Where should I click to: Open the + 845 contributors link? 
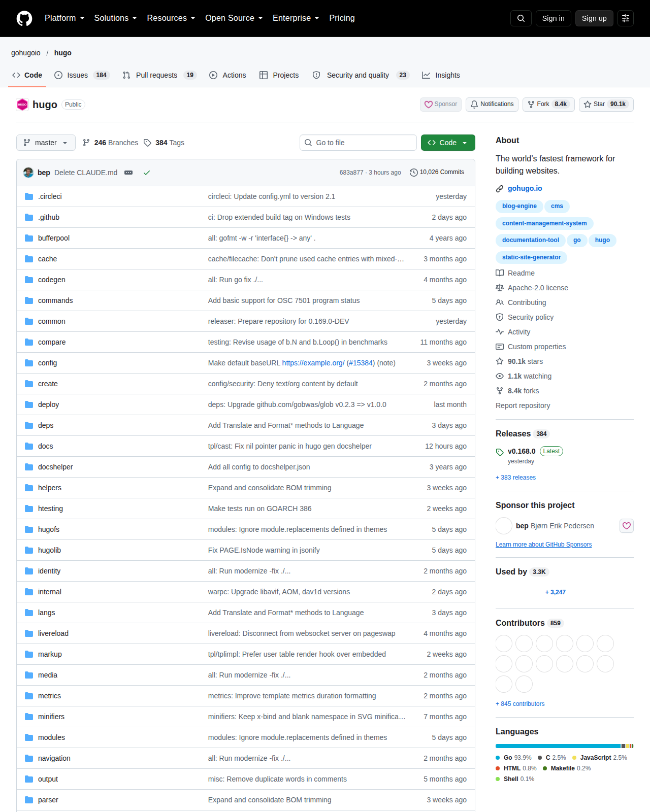(520, 704)
